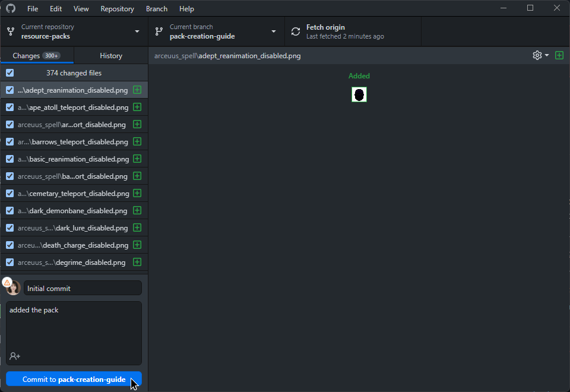Viewport: 570px width, 392px height.
Task: Switch to the History tab
Action: tap(111, 56)
